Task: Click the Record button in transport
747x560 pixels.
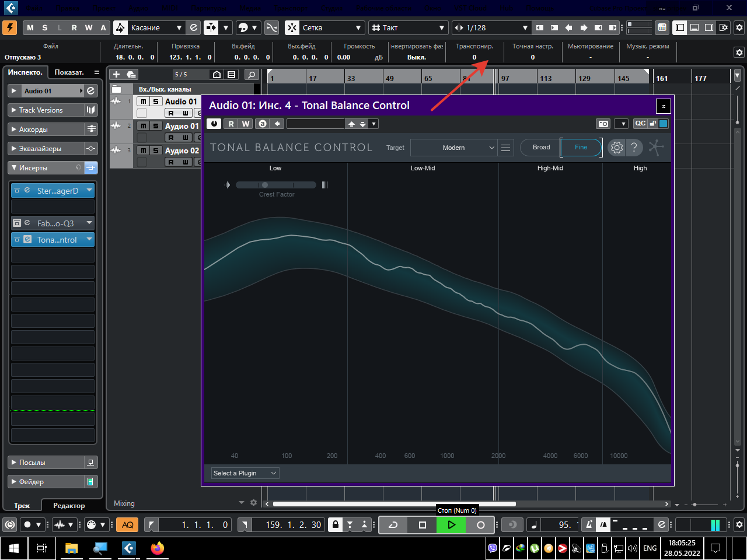Action: pyautogui.click(x=480, y=525)
